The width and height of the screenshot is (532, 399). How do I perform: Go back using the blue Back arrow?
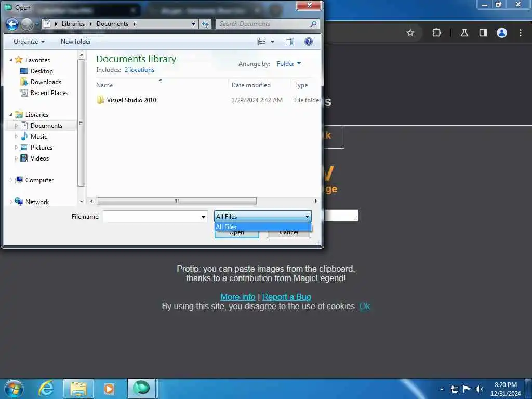point(12,24)
